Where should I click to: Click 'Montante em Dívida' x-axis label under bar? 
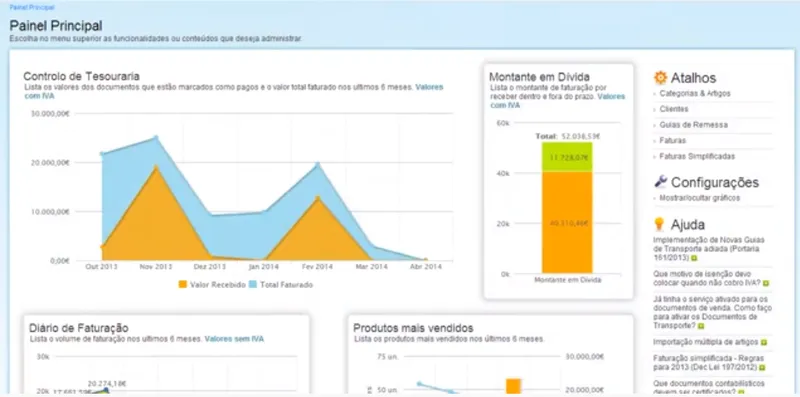point(567,280)
